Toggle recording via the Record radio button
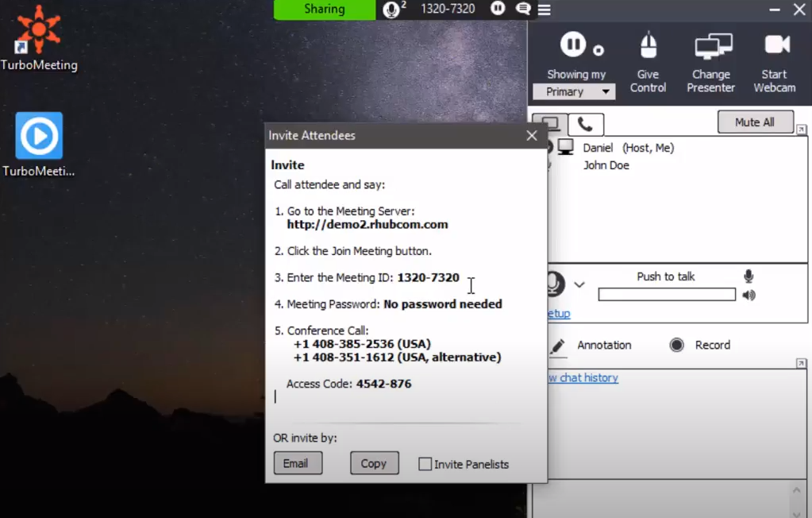Viewport: 812px width, 518px height. click(x=676, y=345)
